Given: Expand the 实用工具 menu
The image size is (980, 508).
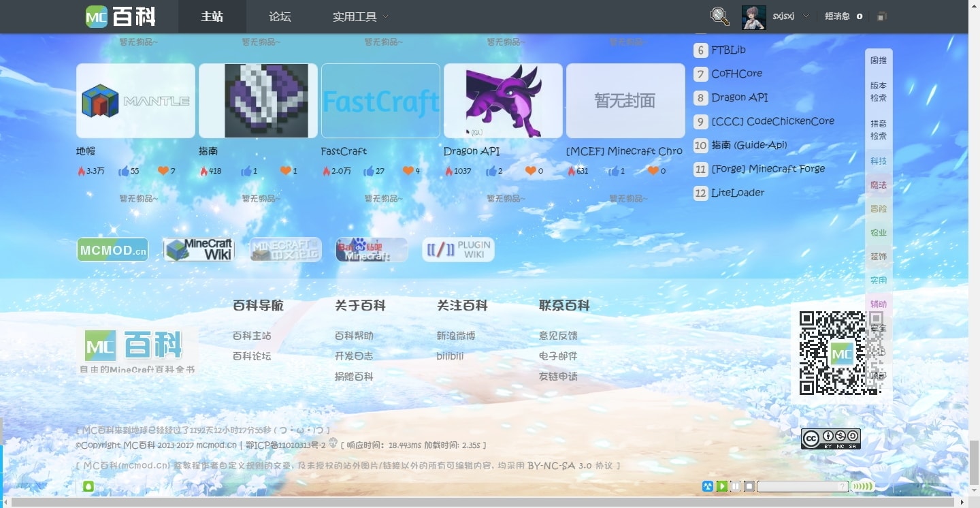Looking at the screenshot, I should (361, 16).
